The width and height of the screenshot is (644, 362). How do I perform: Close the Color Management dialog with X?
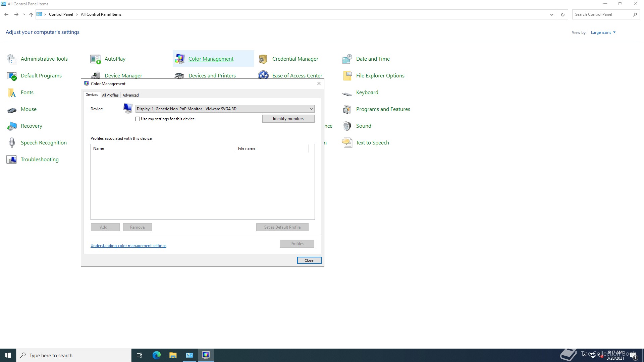[319, 84]
